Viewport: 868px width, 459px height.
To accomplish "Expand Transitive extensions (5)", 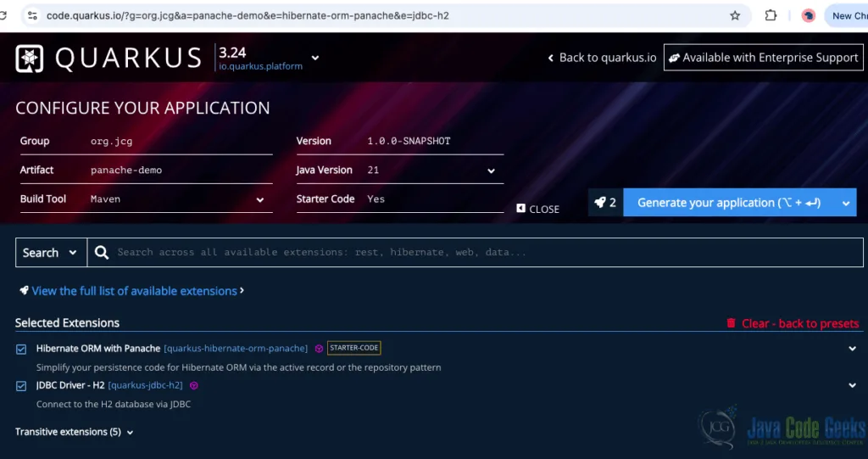I will pos(75,432).
